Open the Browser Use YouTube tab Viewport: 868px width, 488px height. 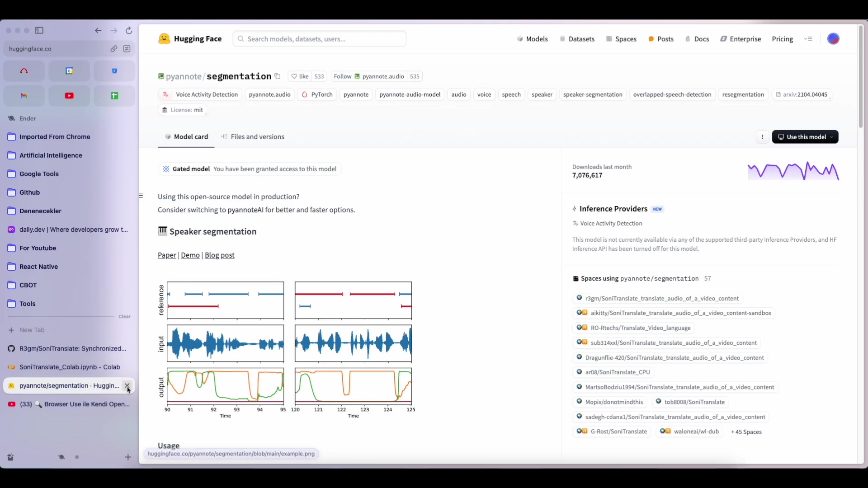69,404
